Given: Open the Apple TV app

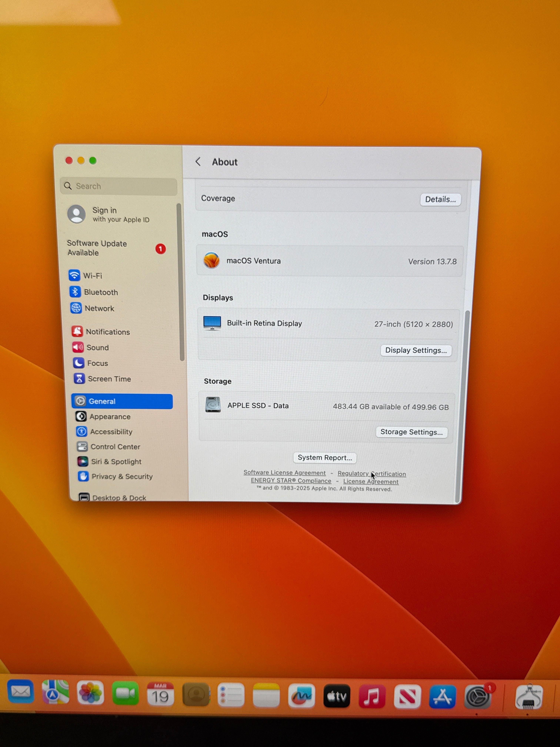Looking at the screenshot, I should click(337, 696).
